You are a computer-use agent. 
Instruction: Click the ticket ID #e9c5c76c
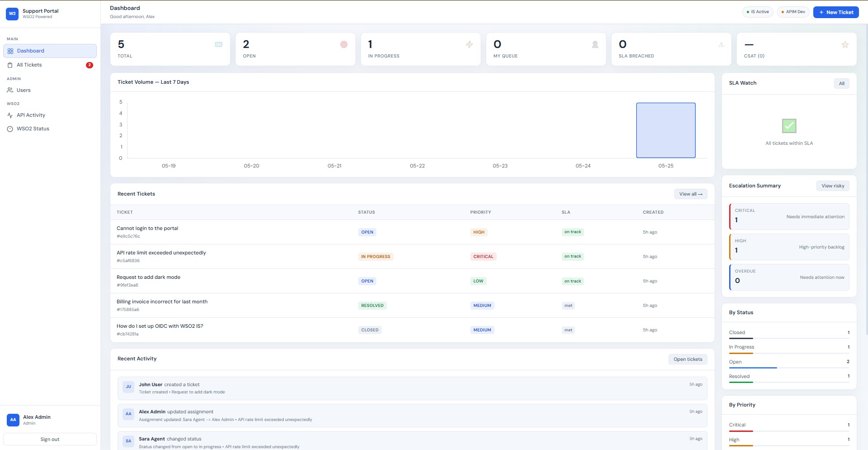(128, 236)
